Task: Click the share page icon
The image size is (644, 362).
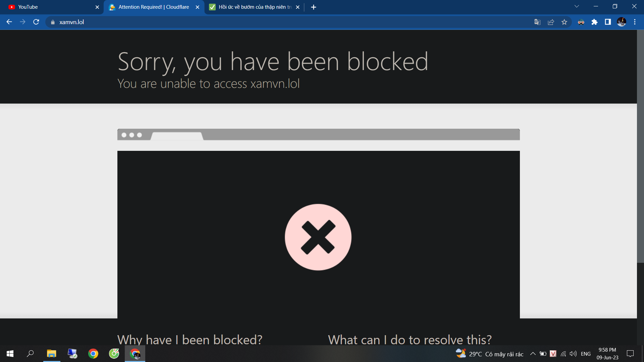Action: [x=551, y=22]
